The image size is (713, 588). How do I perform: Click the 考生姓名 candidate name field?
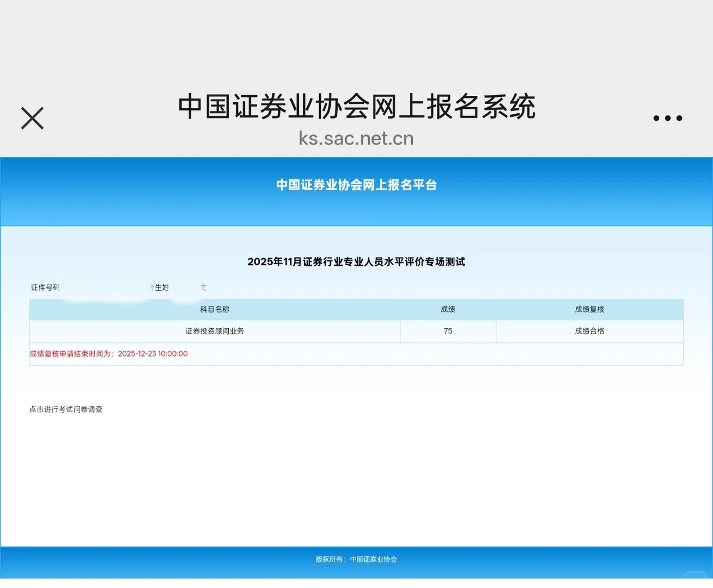tap(161, 287)
